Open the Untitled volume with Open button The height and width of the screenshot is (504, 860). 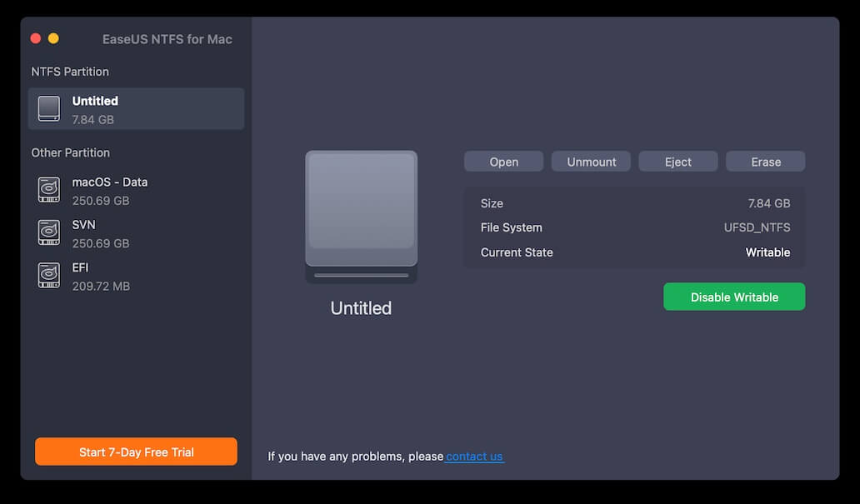click(x=503, y=162)
